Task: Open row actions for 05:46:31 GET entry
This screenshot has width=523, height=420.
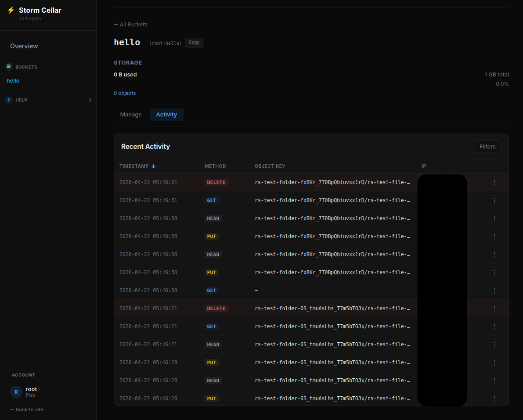Action: [494, 201]
